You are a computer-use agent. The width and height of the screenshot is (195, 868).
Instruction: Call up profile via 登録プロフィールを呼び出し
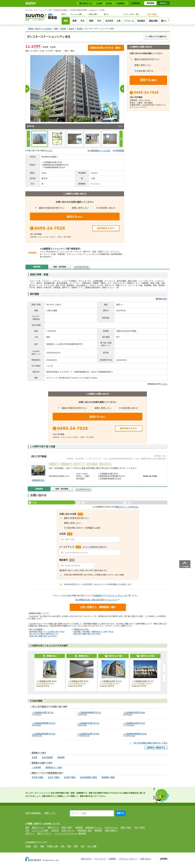127,507
